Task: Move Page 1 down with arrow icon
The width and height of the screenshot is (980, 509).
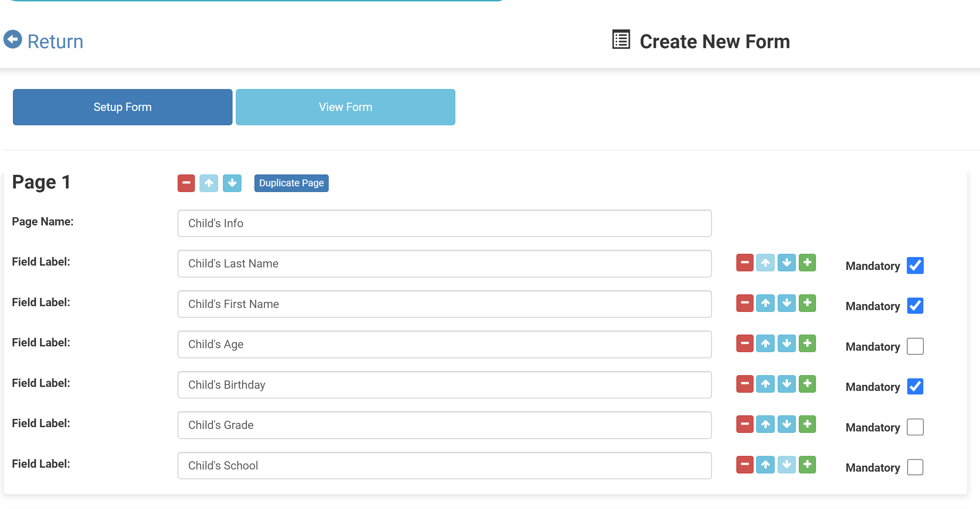Action: point(232,183)
